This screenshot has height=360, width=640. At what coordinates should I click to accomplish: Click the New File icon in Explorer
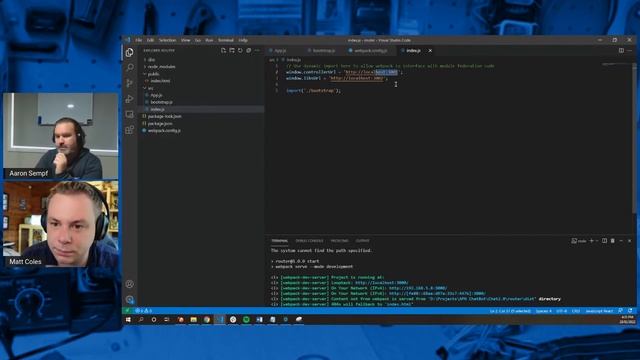point(223,51)
